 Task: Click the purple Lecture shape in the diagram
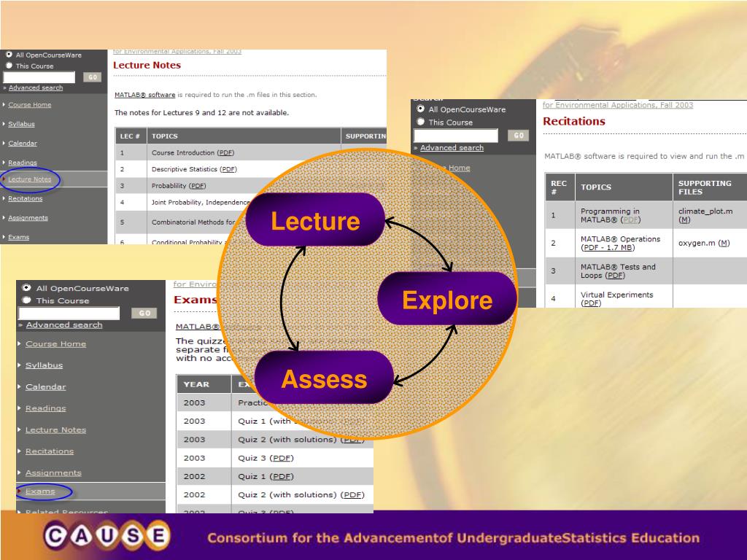click(315, 220)
